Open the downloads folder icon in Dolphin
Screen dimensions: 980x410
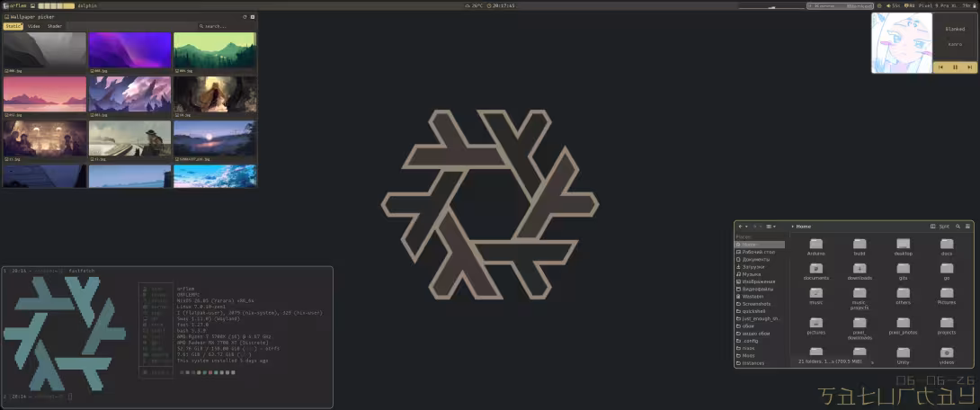(860, 268)
